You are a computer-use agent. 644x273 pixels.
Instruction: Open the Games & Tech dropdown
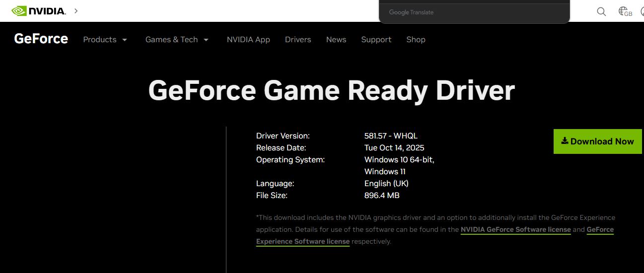tap(177, 40)
